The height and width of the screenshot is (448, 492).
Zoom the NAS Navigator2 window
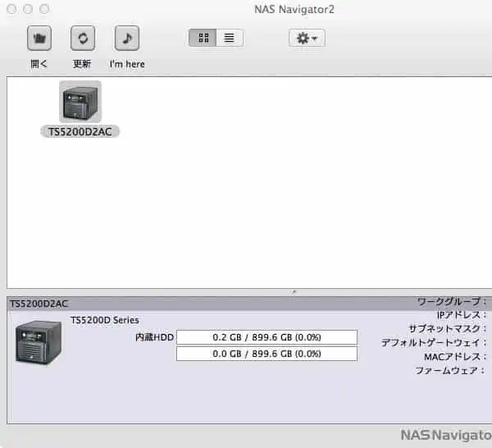tap(44, 9)
